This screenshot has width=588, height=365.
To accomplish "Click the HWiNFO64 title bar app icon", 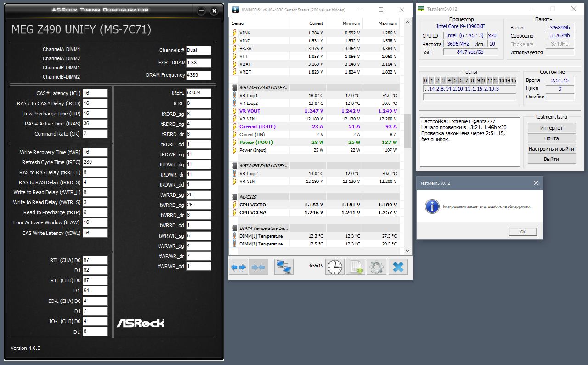I will pyautogui.click(x=236, y=10).
